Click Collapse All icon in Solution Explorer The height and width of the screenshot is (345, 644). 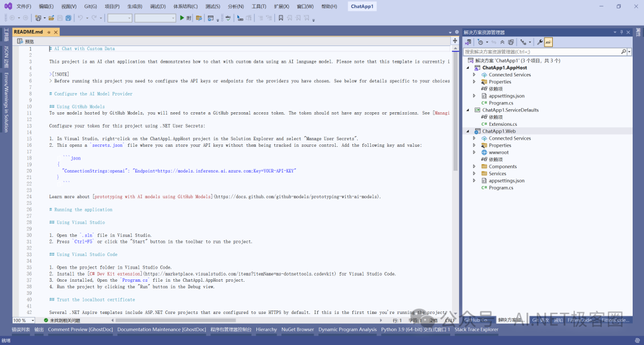pyautogui.click(x=502, y=42)
